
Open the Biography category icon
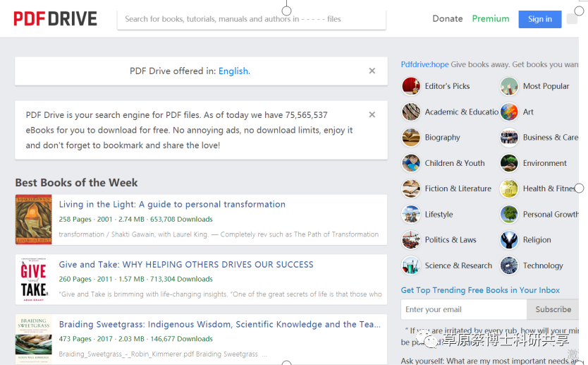point(411,138)
